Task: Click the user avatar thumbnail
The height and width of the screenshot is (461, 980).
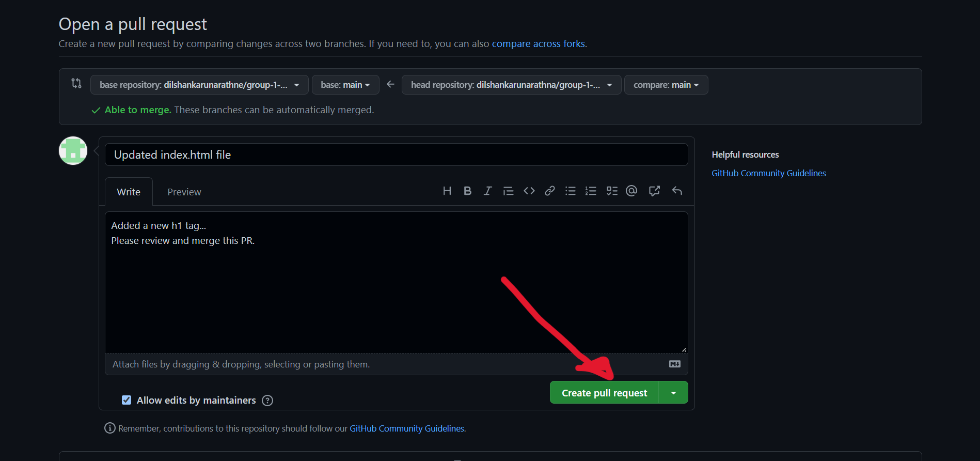Action: click(x=73, y=151)
